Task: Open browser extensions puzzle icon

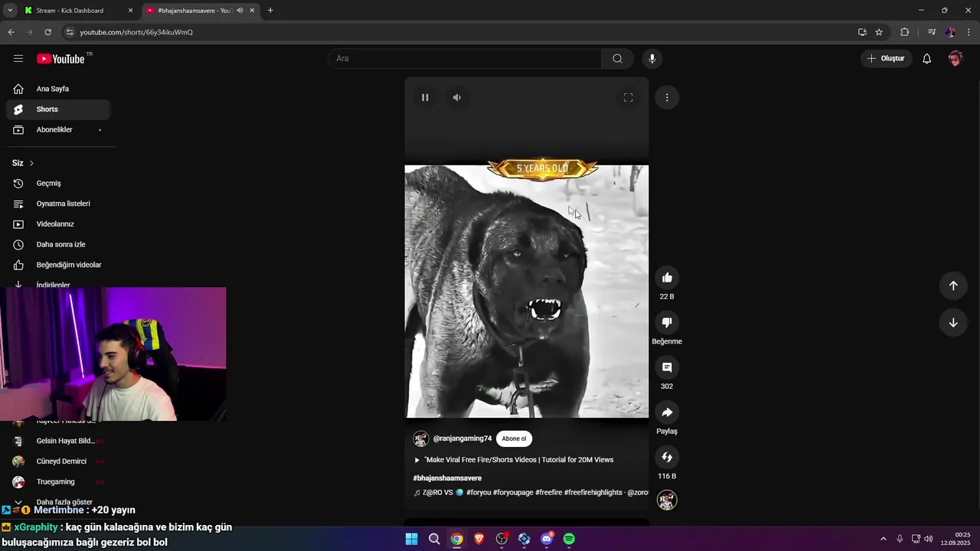Action: pyautogui.click(x=905, y=32)
